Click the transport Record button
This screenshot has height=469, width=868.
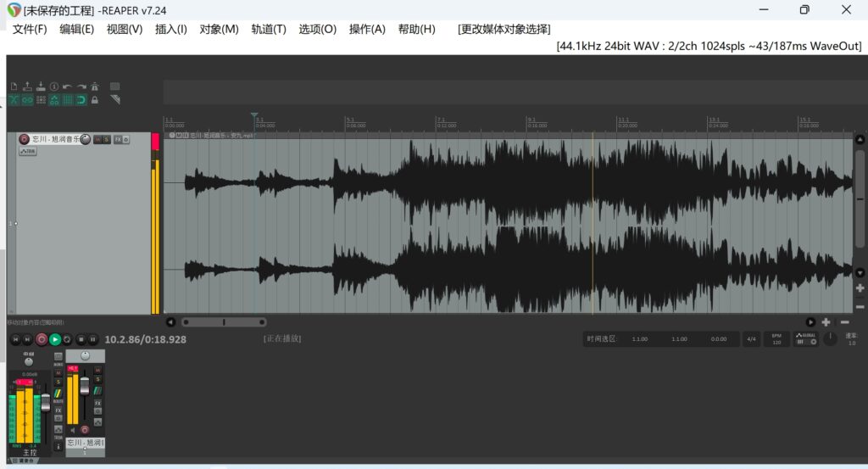tap(42, 339)
